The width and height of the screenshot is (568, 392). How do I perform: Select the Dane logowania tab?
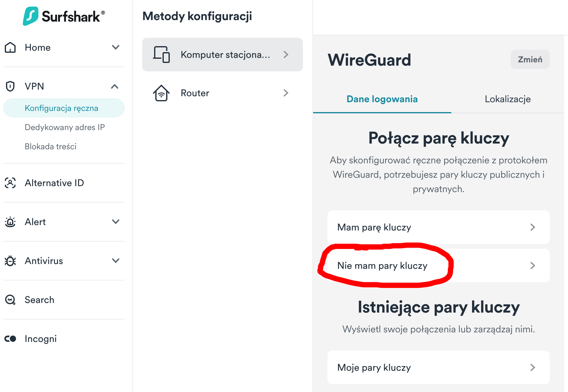(x=382, y=99)
